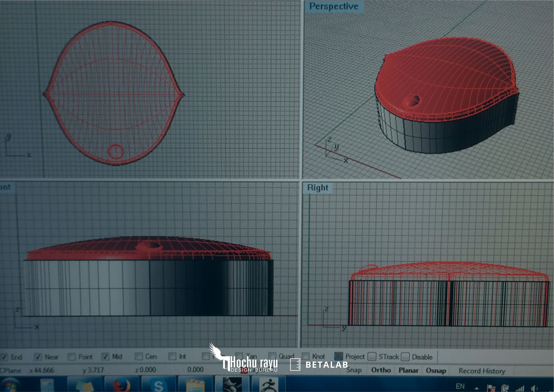The image size is (554, 392).
Task: Show hidden system tray icons arrow
Action: (x=477, y=388)
